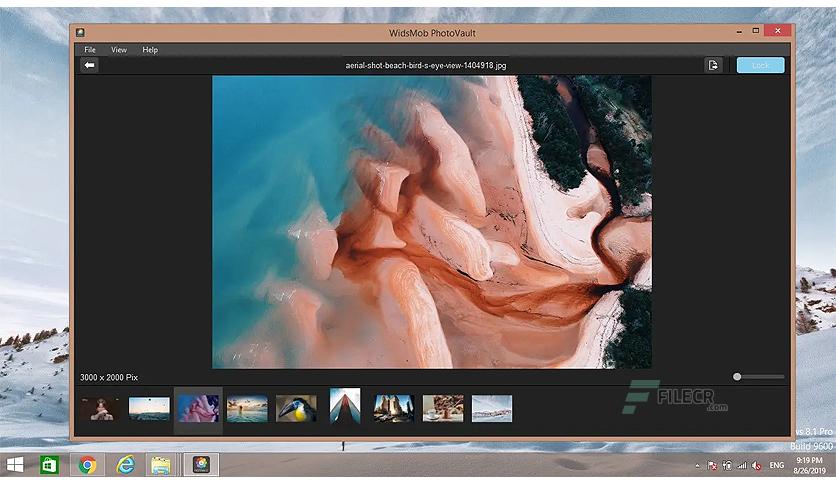Screen dimensions: 836x484
Task: Open the View menu
Action: click(x=119, y=50)
